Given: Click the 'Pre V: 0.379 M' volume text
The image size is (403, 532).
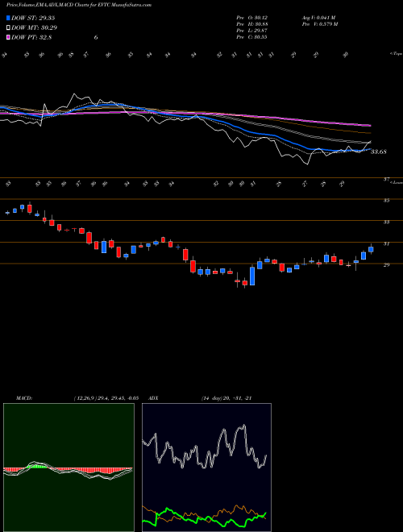Looking at the screenshot, I should pyautogui.click(x=319, y=23).
